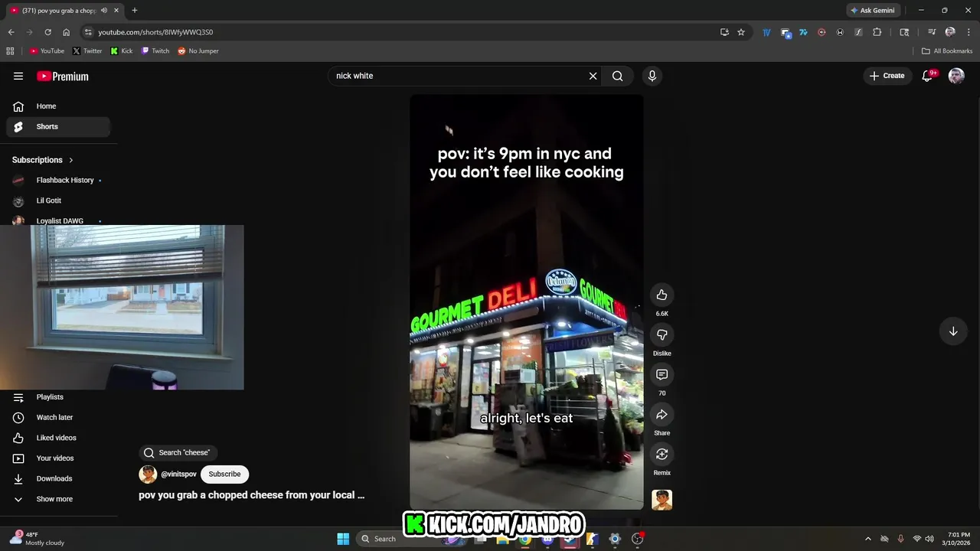980x551 pixels.
Task: Open the 7TV extension icon
Action: 803,32
